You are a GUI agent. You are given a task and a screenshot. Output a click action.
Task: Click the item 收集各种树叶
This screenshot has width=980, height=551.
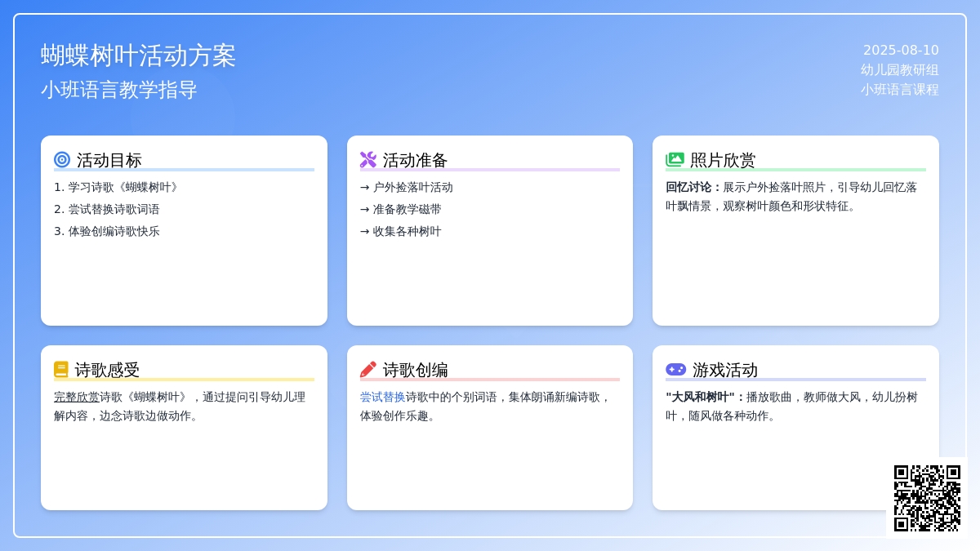tap(401, 231)
